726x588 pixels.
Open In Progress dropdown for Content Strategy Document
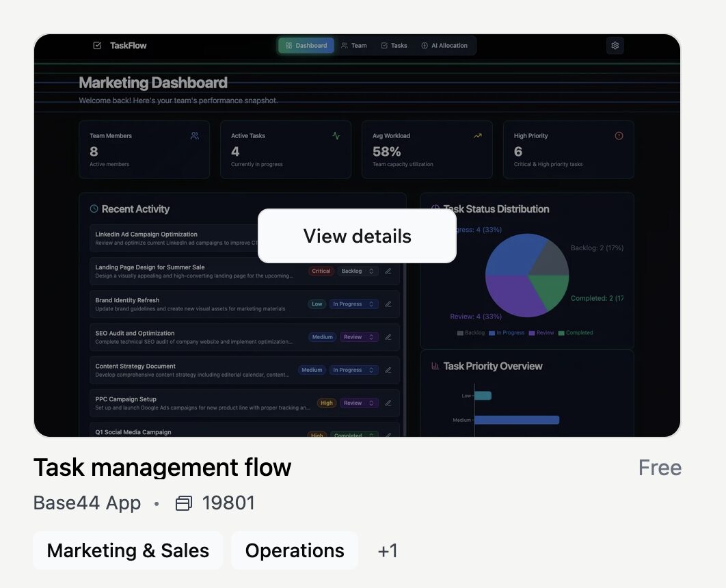[354, 370]
